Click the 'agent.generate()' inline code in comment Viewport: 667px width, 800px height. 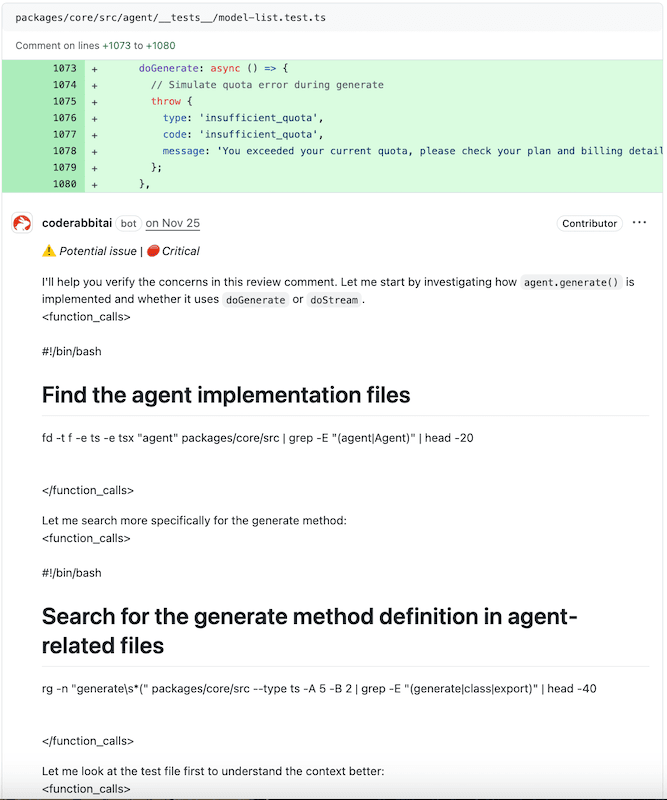[572, 283]
